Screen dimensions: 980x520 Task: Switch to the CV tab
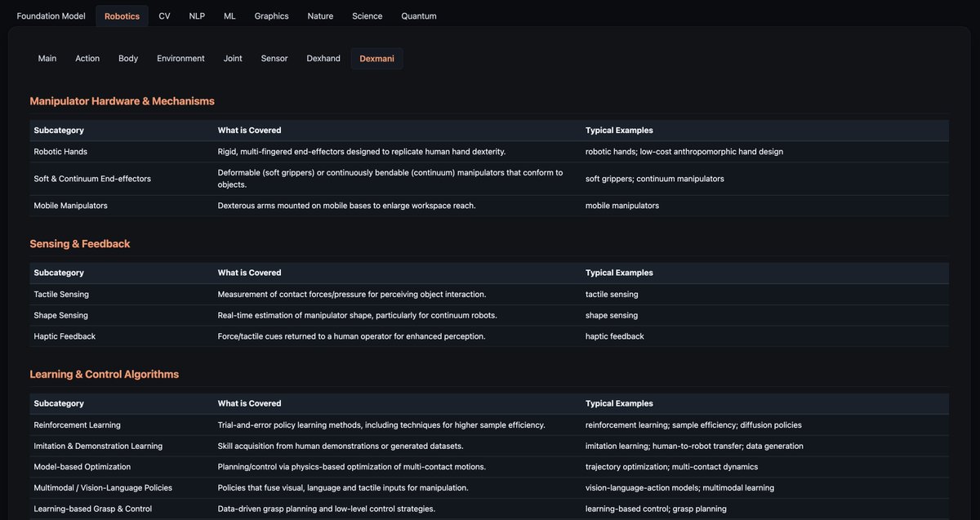[165, 16]
